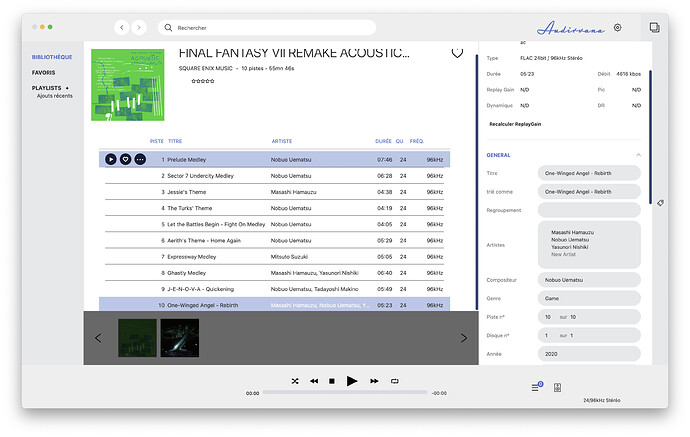
Task: Click the Audirvana logo
Action: click(x=570, y=28)
